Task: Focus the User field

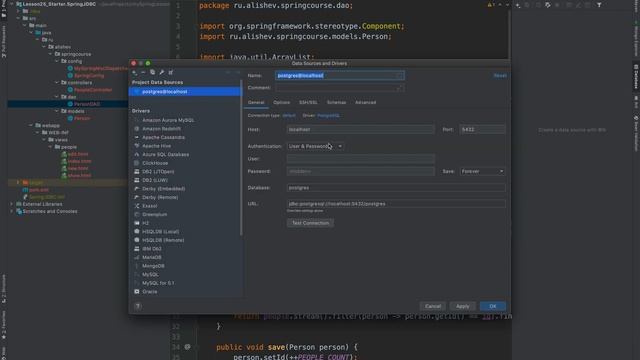Action: 360,159
